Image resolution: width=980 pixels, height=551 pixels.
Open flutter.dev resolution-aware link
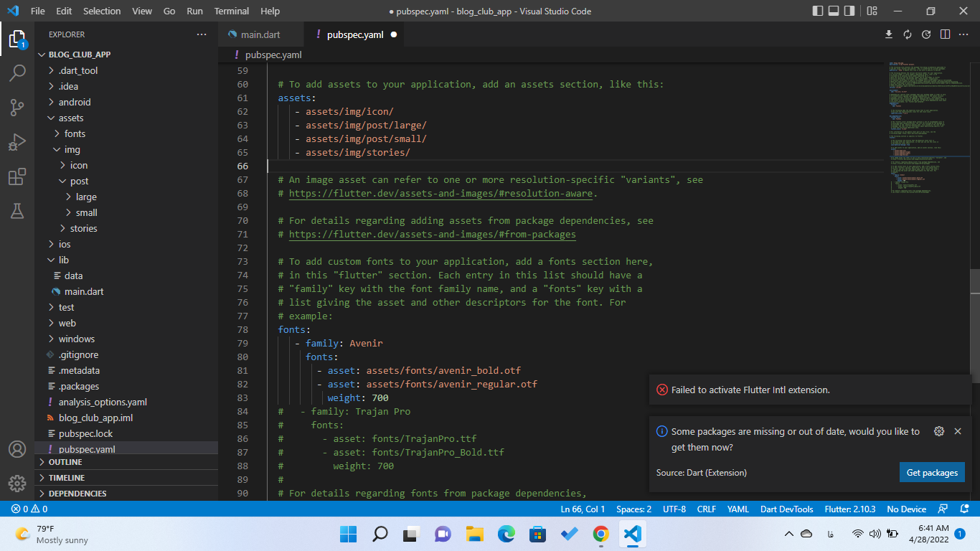(440, 193)
